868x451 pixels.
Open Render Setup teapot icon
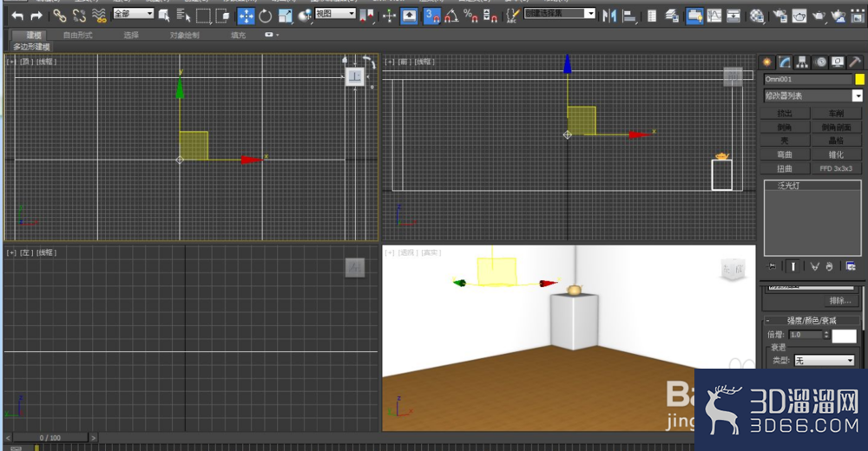780,16
